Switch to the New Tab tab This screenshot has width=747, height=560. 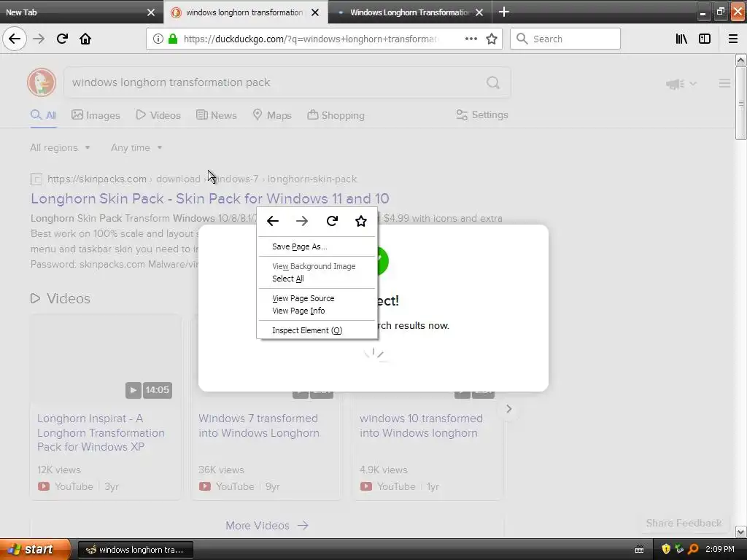(x=76, y=12)
